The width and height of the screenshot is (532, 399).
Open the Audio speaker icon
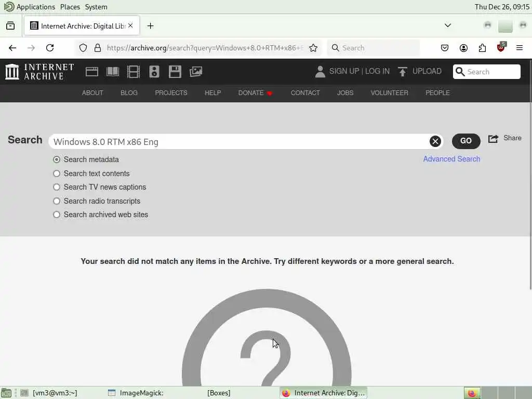(x=154, y=72)
